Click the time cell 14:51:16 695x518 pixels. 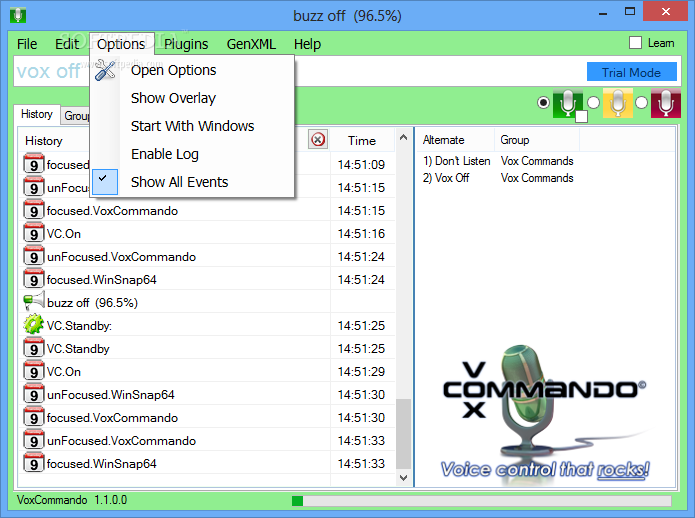(361, 234)
